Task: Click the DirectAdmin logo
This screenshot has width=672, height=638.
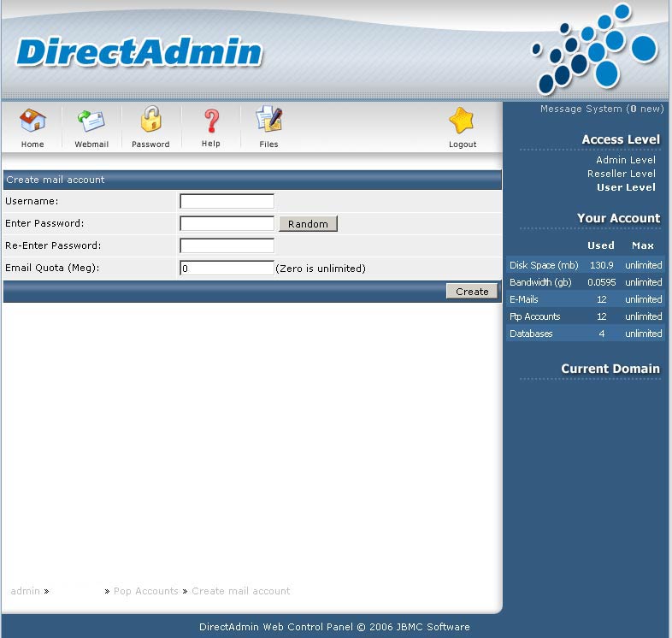Action: coord(139,52)
